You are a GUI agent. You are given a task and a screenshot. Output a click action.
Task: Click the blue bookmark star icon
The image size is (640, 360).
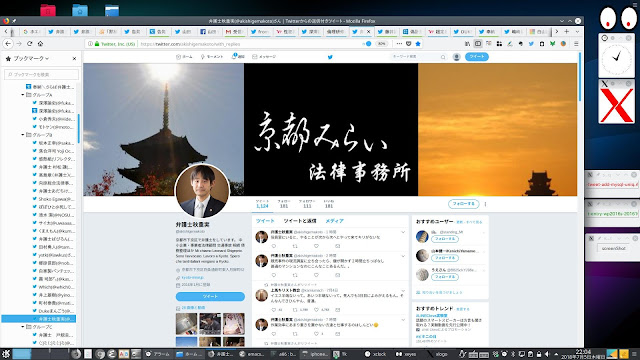click(x=418, y=44)
